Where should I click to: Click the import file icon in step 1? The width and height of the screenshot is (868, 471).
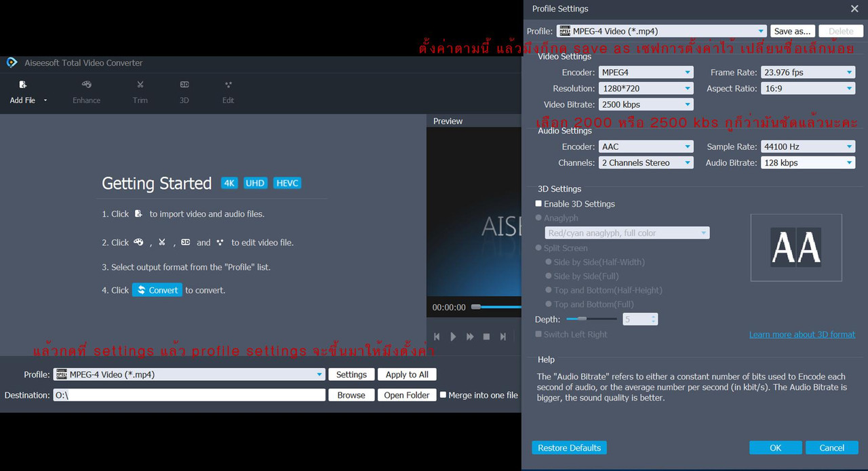tap(138, 213)
